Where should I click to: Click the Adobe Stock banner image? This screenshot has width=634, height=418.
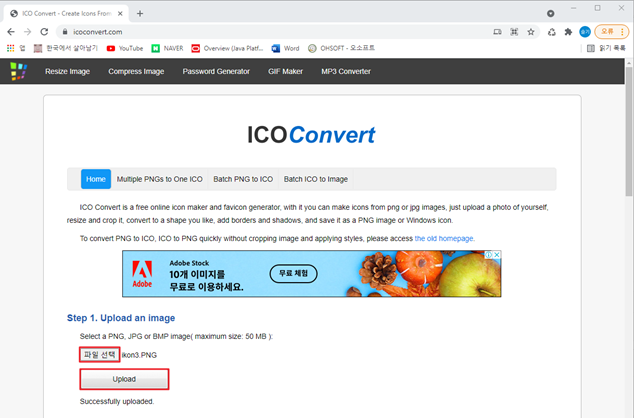tap(312, 274)
